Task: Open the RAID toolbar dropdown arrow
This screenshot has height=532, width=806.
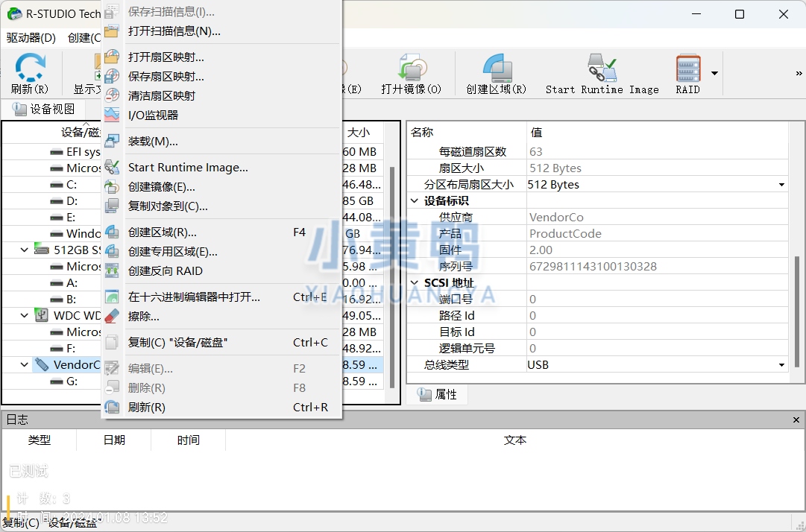Action: [714, 74]
